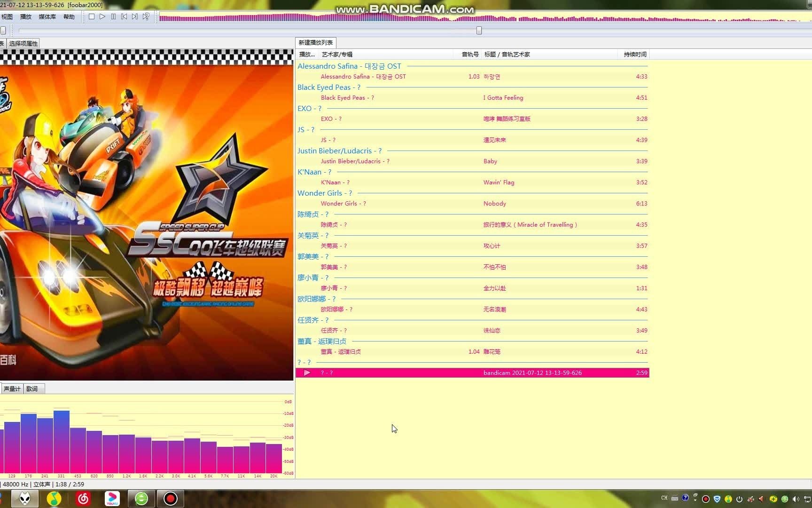Screen dimensions: 812x508
Task: Open the green browser icon in the taskbar
Action: [141, 499]
